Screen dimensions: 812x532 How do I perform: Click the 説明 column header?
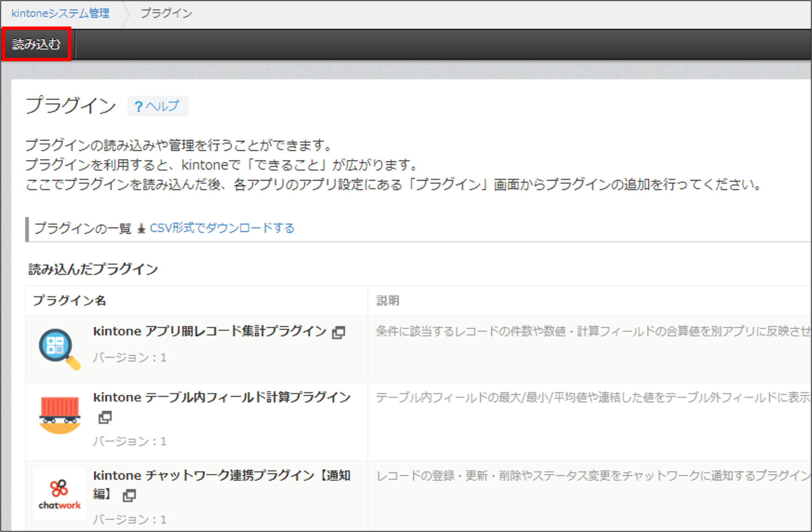pyautogui.click(x=388, y=300)
